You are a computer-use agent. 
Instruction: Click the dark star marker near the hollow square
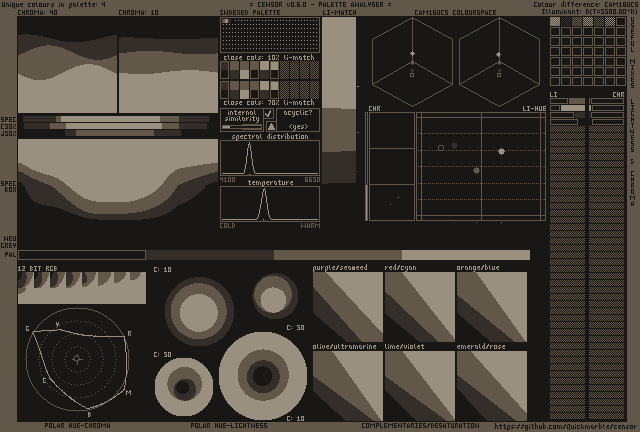(x=454, y=145)
